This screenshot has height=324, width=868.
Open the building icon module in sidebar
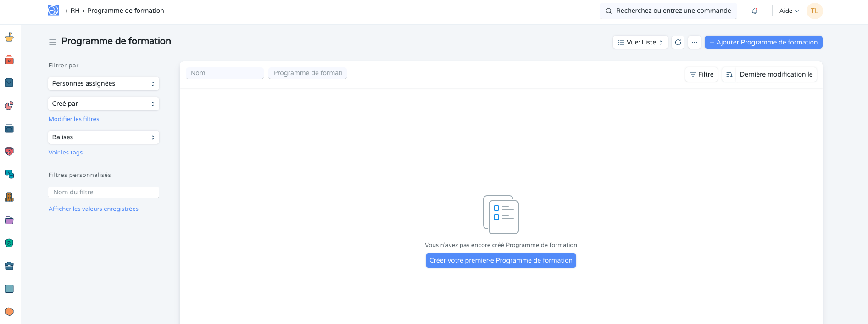coord(9,198)
